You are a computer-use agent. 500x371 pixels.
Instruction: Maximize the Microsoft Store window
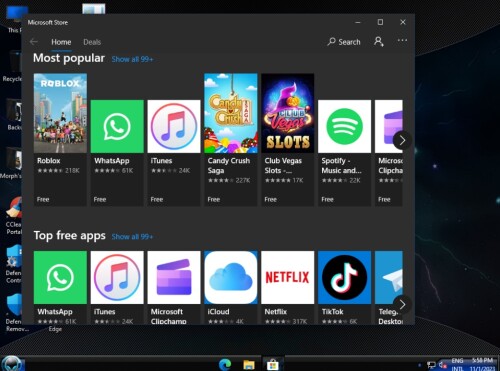click(380, 22)
